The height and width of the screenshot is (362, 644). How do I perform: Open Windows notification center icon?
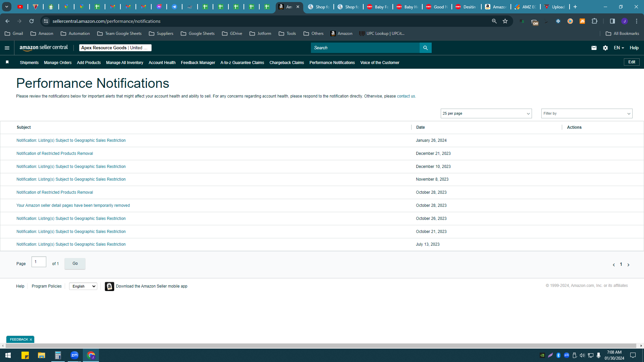(633, 355)
